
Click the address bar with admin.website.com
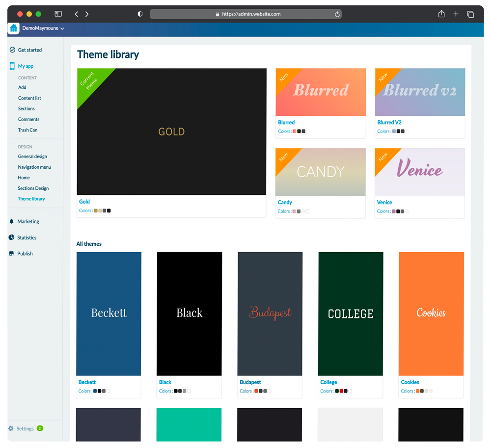[x=245, y=14]
